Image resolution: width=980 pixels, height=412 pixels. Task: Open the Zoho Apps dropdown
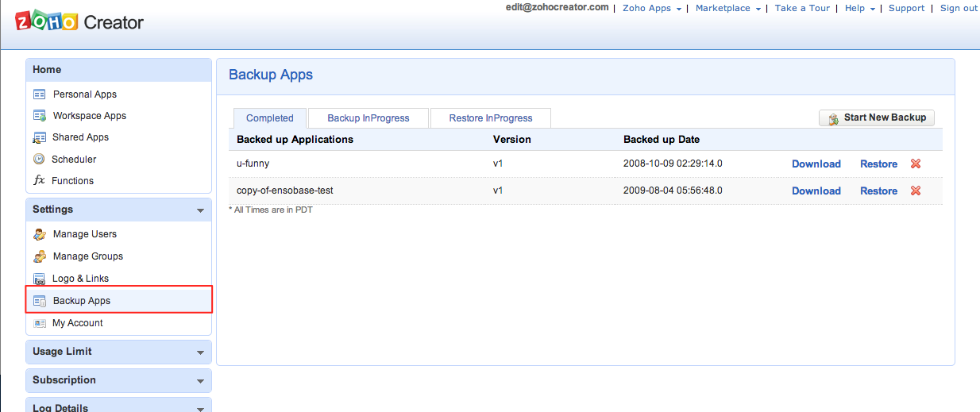[652, 8]
